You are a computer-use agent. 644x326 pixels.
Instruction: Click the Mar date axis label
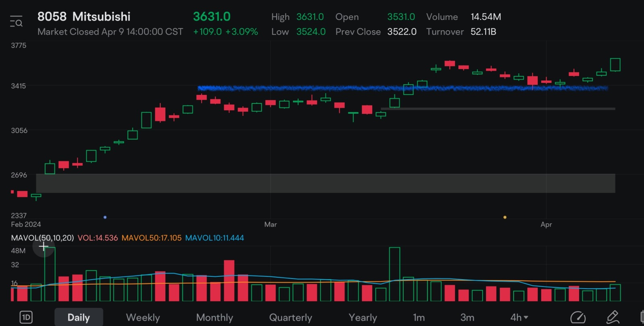pos(270,225)
